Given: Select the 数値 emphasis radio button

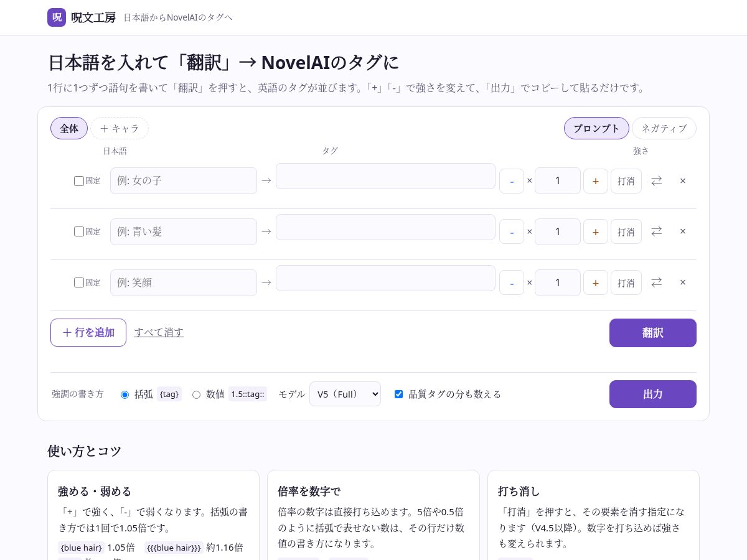Looking at the screenshot, I should (x=196, y=394).
